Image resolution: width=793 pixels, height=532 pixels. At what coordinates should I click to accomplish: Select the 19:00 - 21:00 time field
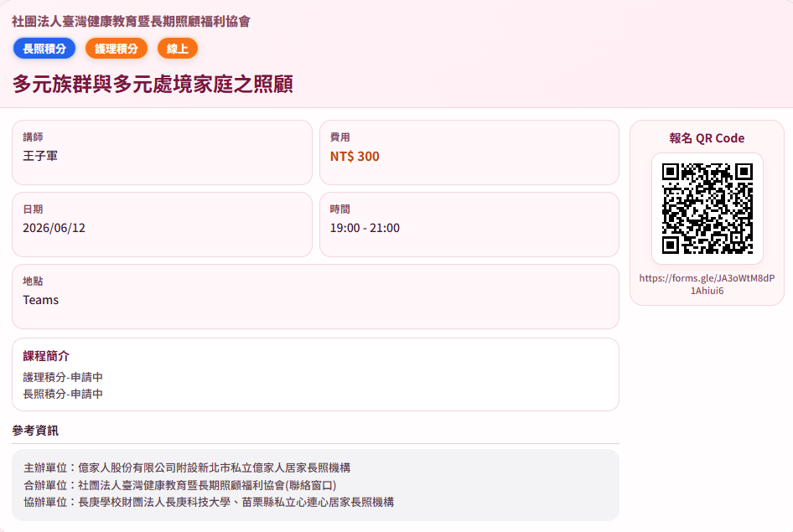(365, 228)
